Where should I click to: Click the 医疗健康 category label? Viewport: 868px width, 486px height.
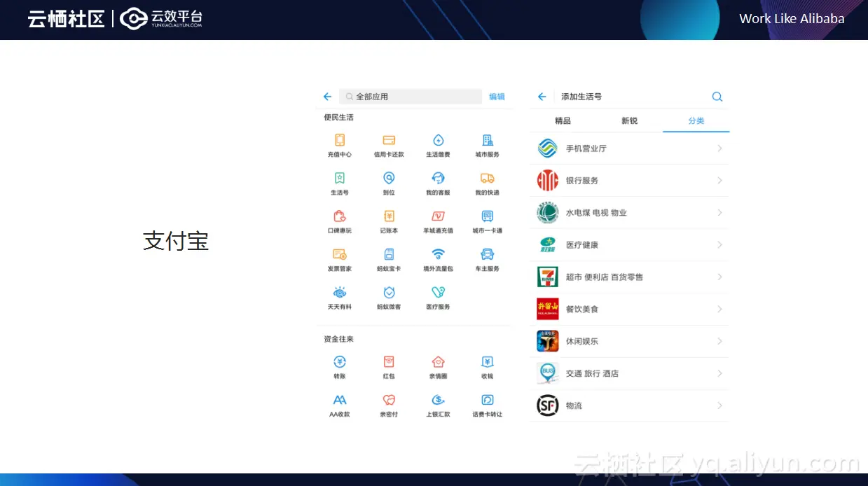point(582,245)
